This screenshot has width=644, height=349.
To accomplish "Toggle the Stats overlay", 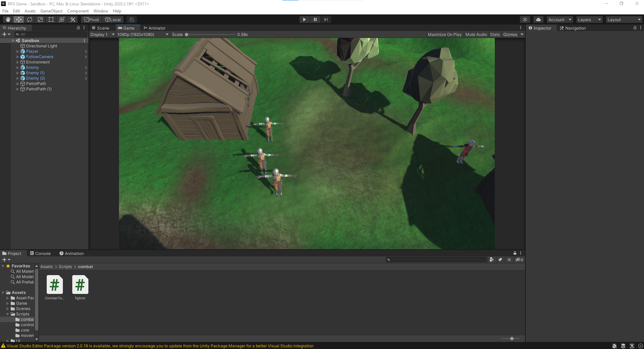I will click(495, 35).
